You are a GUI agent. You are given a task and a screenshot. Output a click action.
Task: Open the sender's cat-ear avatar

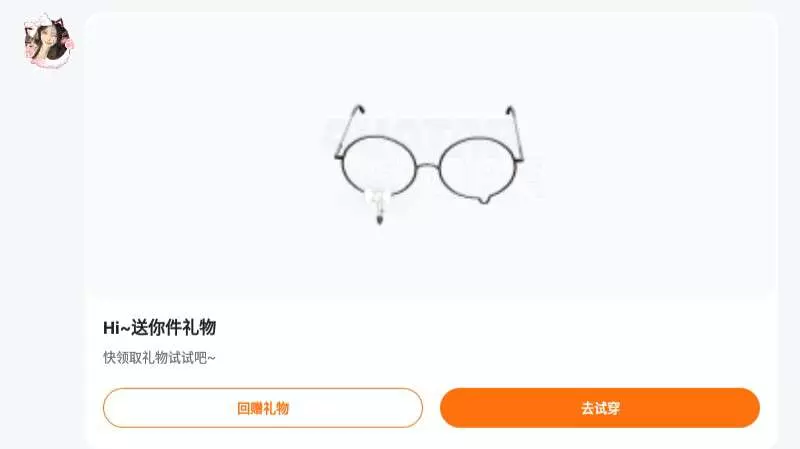[x=48, y=41]
